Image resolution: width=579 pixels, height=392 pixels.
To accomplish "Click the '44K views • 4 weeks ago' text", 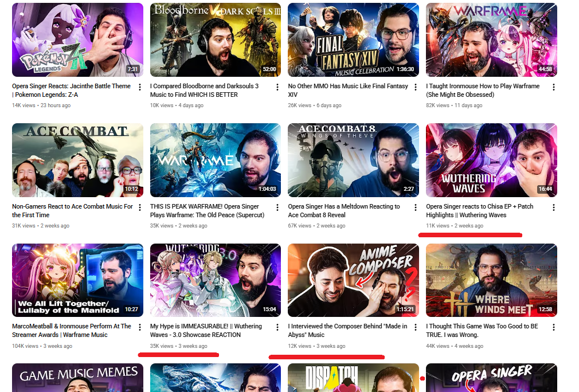I will point(455,346).
